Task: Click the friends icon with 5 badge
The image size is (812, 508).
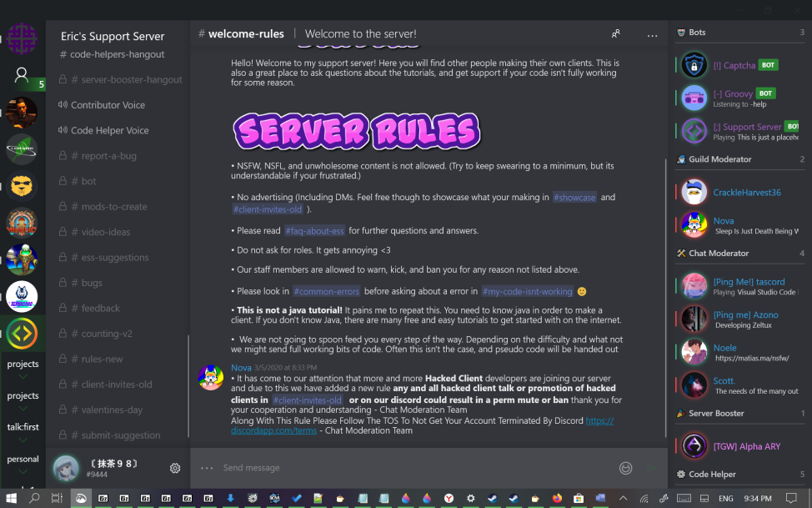Action: tap(22, 76)
